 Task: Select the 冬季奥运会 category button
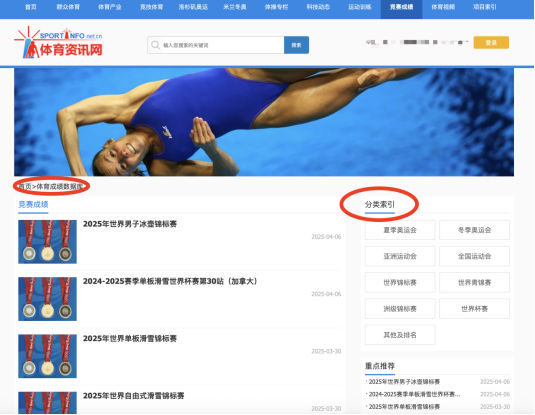click(x=474, y=230)
